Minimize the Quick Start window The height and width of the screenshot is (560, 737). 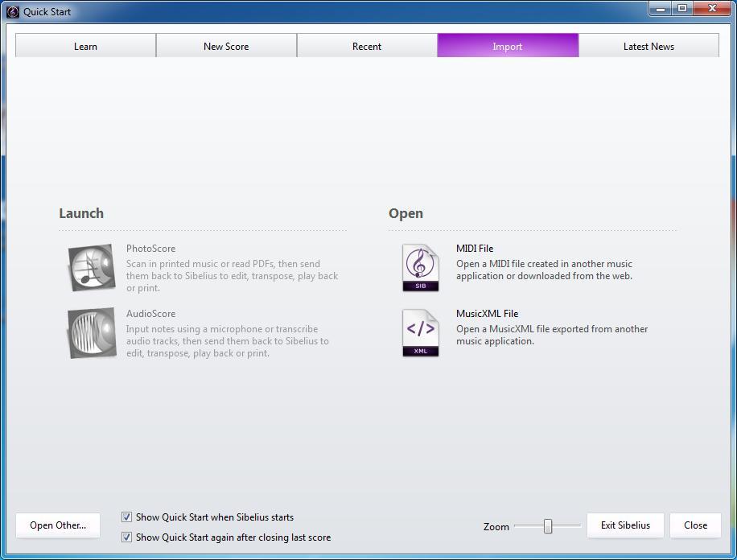[661, 8]
